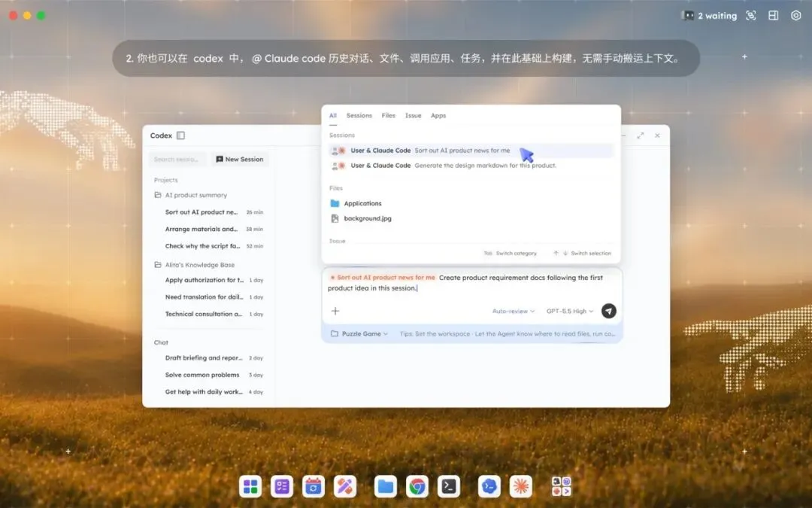Open 'Solve common problems' chat
This screenshot has height=508, width=812.
(x=214, y=375)
